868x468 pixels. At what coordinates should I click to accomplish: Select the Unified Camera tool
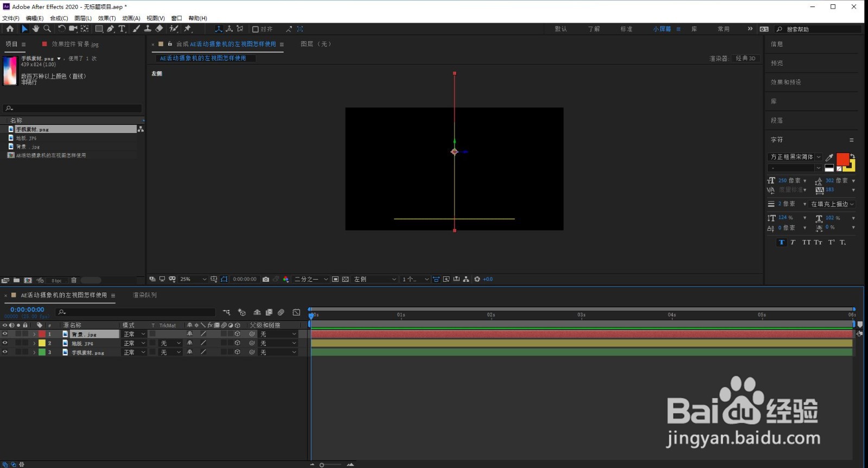[73, 29]
